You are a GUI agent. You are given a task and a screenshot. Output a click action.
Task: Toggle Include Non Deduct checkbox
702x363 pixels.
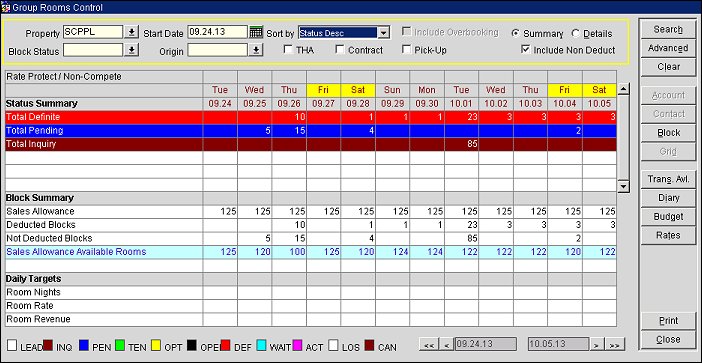pyautogui.click(x=526, y=50)
